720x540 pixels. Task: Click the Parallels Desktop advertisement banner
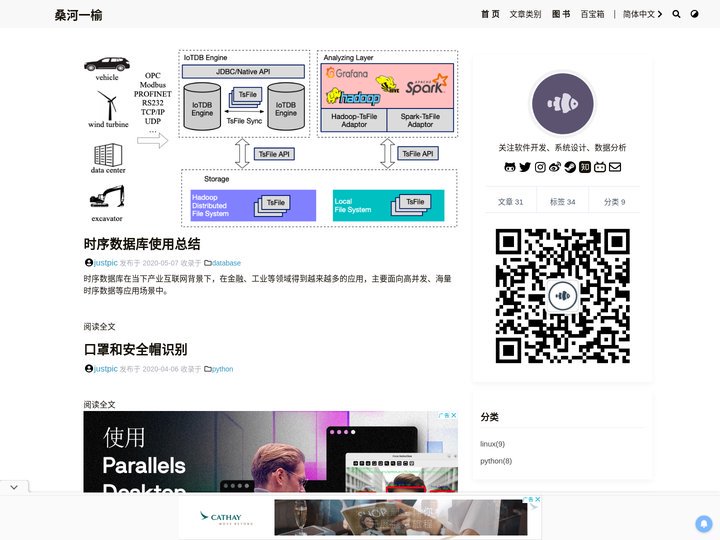(270, 452)
